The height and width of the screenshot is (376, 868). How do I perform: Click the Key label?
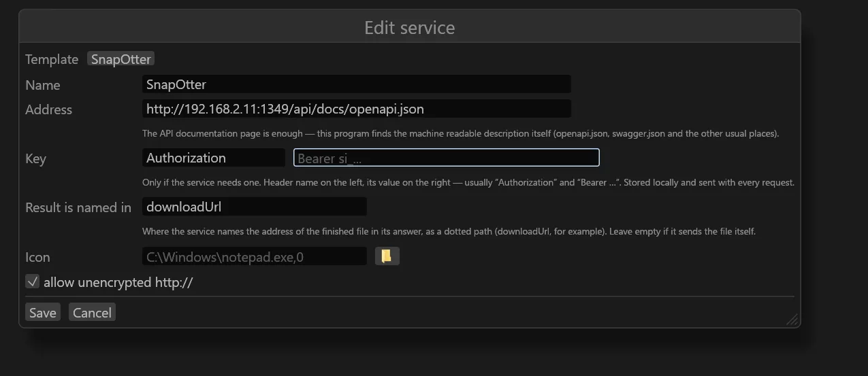pos(35,159)
